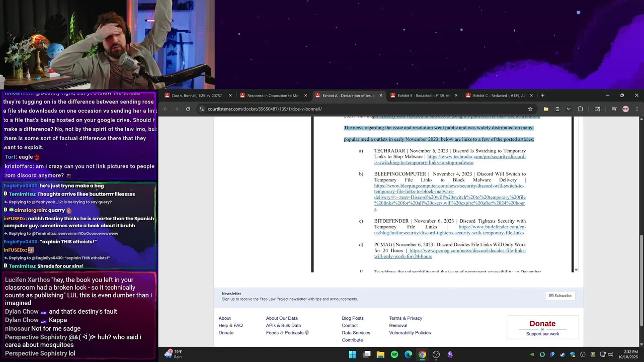
Task: Open Feeds & Podcasts link
Action: point(287,333)
